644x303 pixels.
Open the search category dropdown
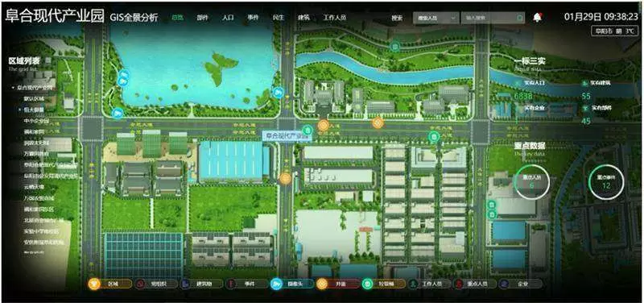pyautogui.click(x=436, y=18)
